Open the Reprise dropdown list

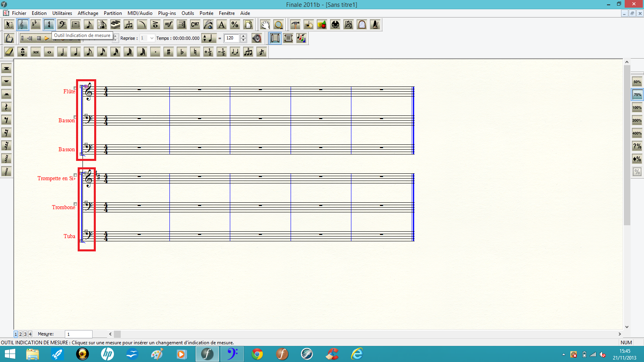click(x=152, y=38)
